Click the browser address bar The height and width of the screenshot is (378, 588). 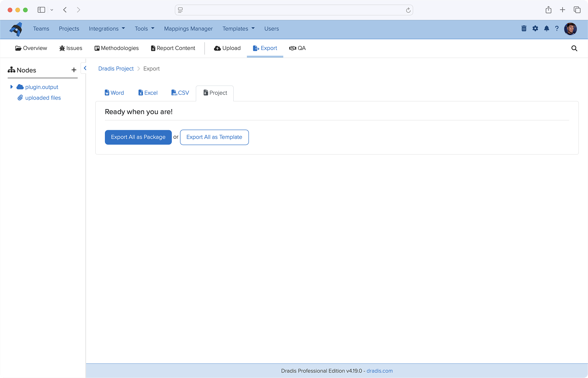point(294,10)
